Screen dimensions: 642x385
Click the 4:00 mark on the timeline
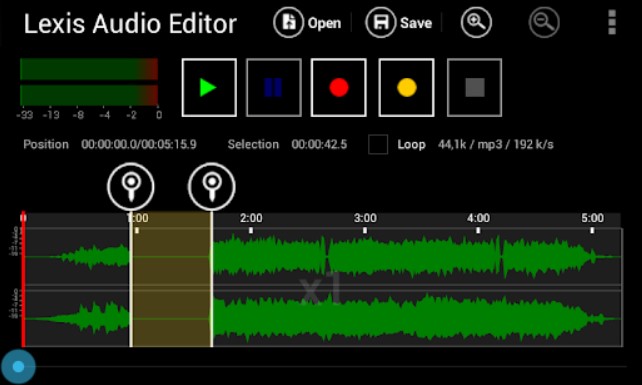(x=478, y=218)
